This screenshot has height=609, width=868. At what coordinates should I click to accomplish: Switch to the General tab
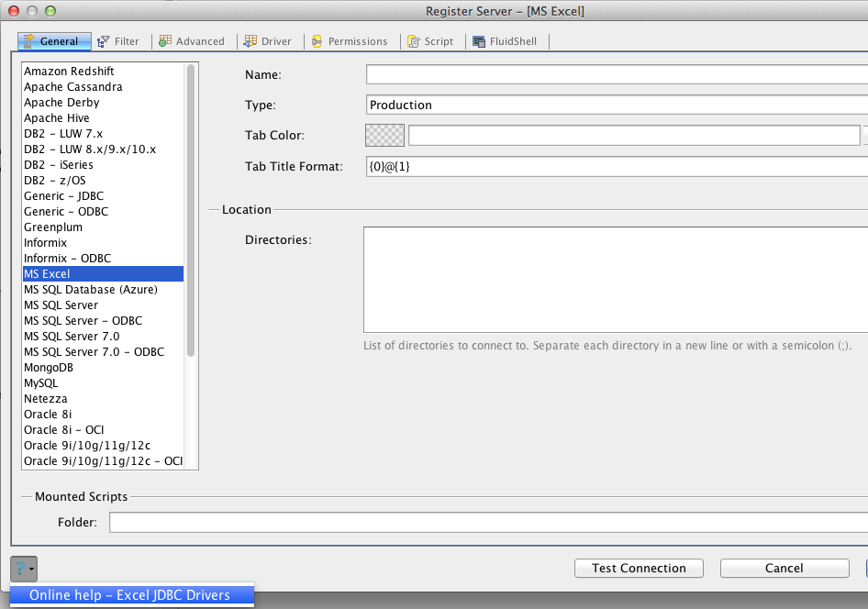[x=54, y=41]
